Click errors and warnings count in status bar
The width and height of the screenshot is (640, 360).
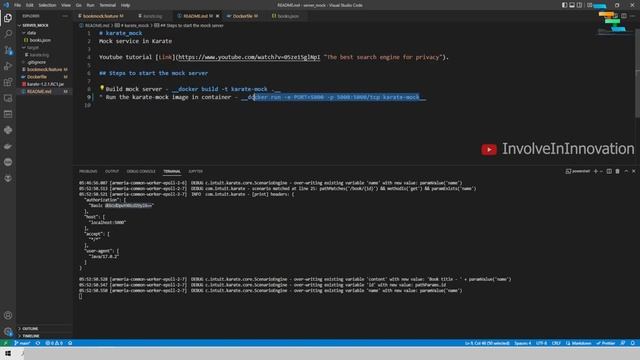(54, 343)
